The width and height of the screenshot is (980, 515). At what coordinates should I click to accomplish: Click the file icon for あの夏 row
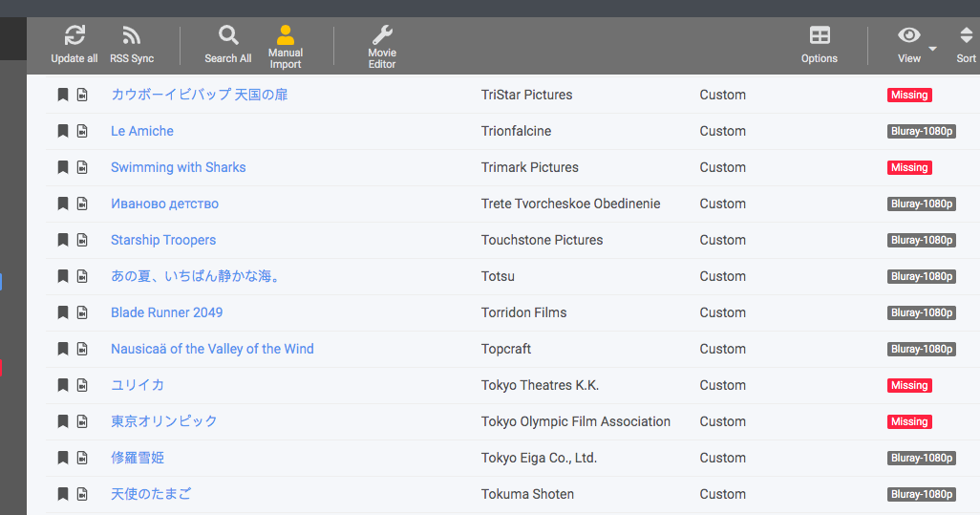coord(82,276)
